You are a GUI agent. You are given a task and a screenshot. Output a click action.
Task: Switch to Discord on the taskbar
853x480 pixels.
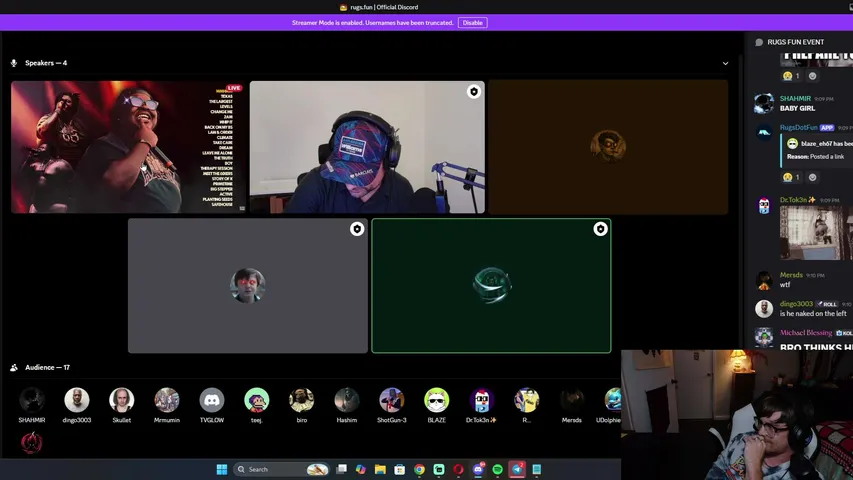pos(478,469)
